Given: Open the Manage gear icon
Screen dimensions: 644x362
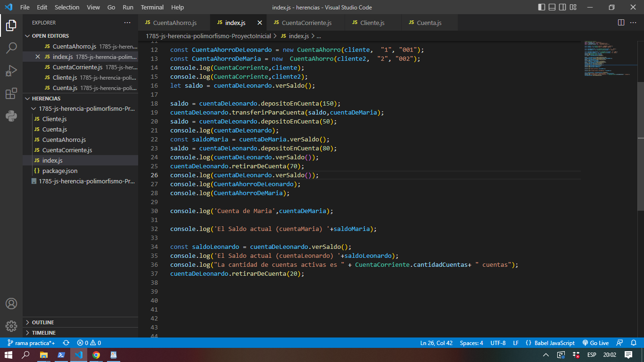Looking at the screenshot, I should coord(11,326).
